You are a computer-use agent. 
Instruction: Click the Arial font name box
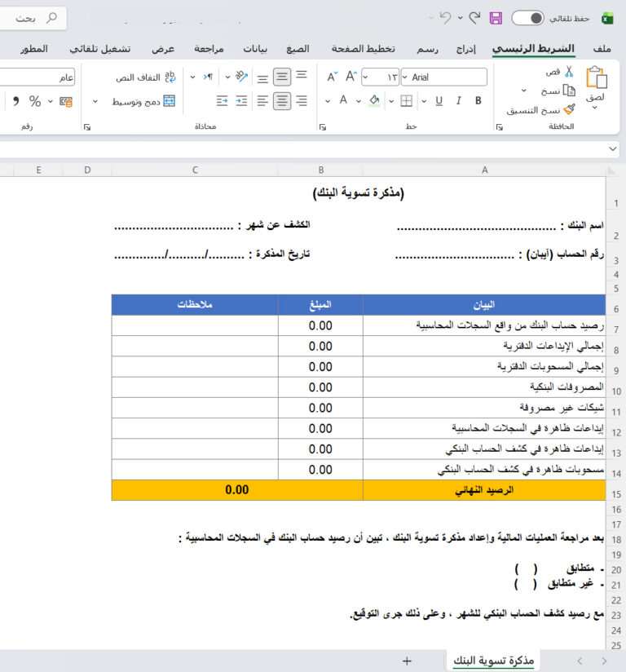click(444, 77)
